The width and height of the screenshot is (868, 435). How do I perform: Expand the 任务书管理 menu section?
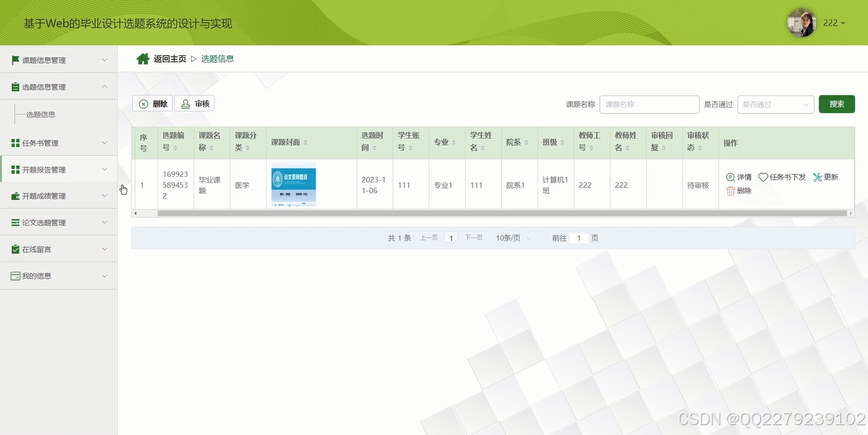tap(59, 143)
